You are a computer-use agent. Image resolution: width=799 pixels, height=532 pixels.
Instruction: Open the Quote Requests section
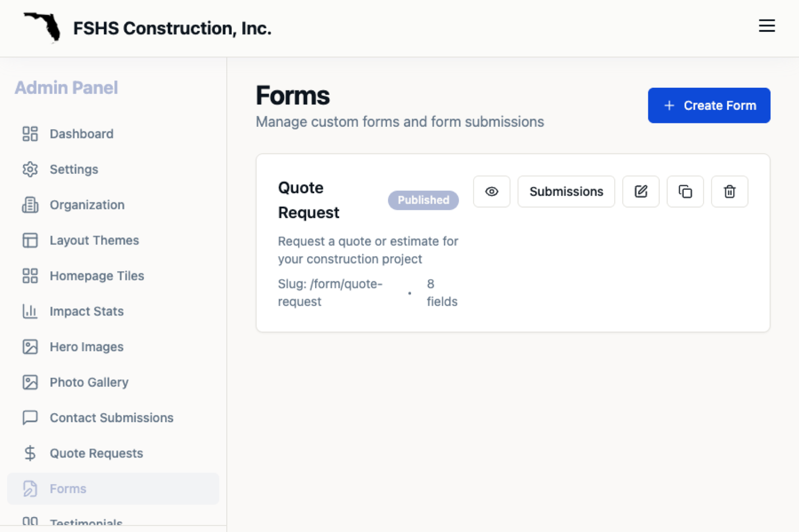coord(96,453)
